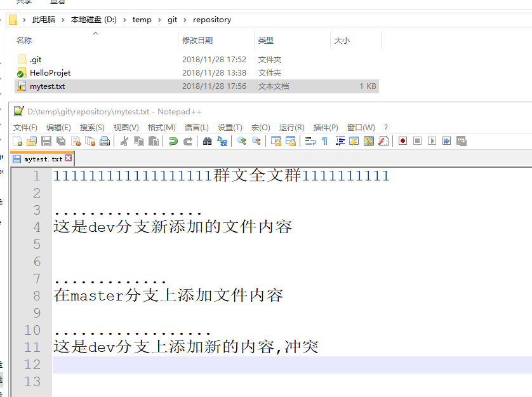The height and width of the screenshot is (397, 532).
Task: Redo the last undone edit
Action: [188, 141]
